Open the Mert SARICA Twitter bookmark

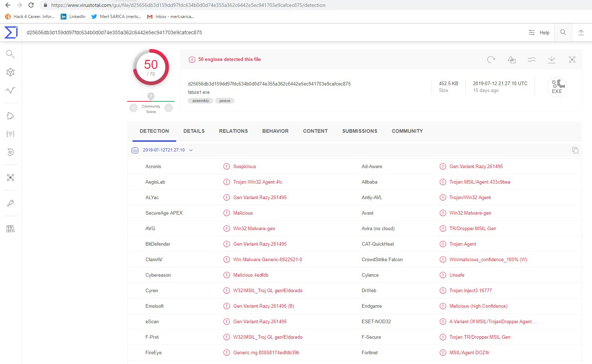(116, 17)
